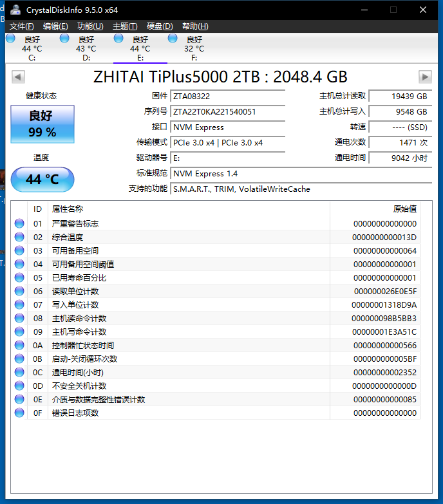Select the 已用寿命百分比 attribute row
Viewport: 443px width, 504px height.
[216, 277]
